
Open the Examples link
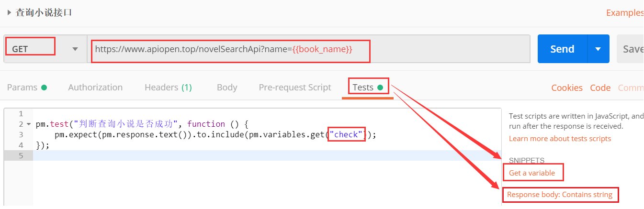pos(624,13)
